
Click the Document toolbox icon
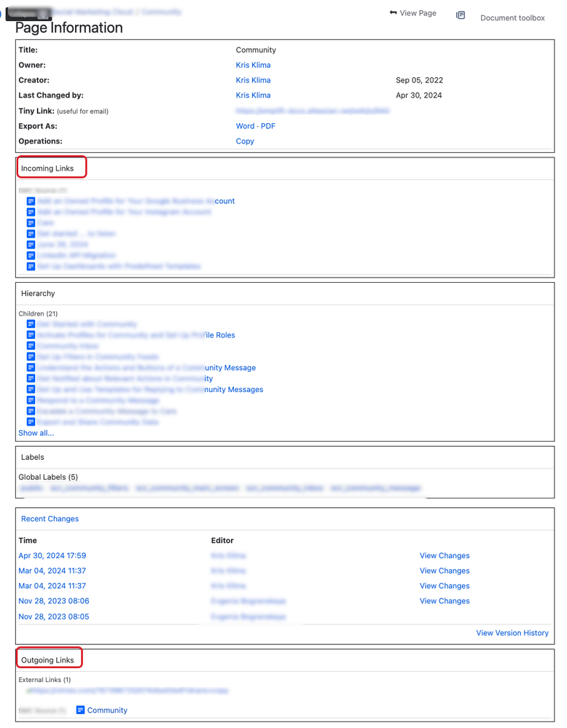(460, 15)
